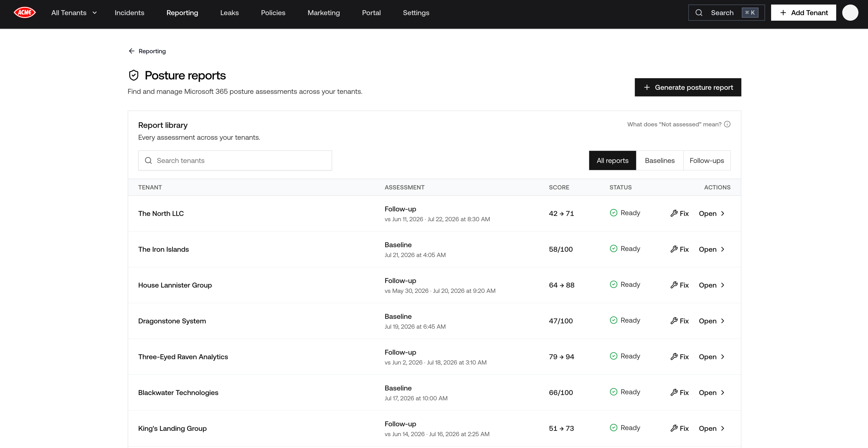Click Fix wrench for The North LLC

[679, 213]
